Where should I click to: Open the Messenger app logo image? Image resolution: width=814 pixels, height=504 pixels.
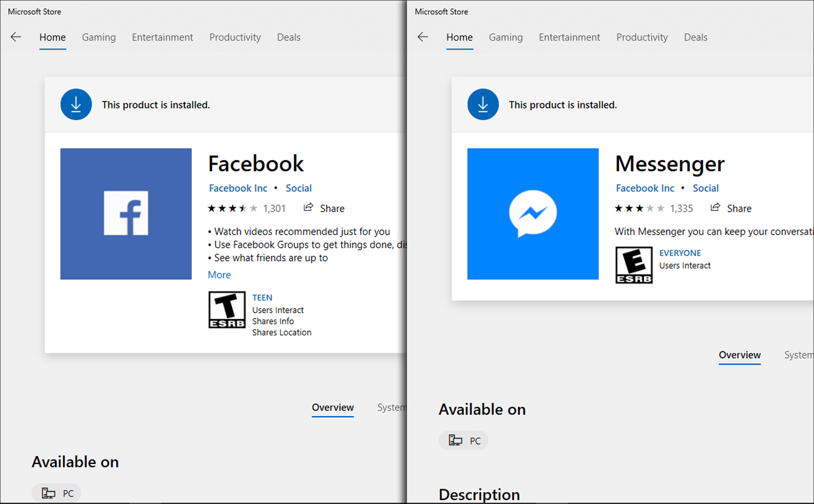point(533,214)
